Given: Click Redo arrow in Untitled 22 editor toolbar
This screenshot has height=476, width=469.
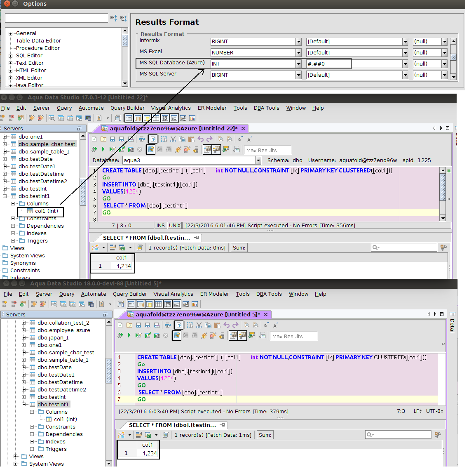Looking at the screenshot, I should tap(210, 139).
